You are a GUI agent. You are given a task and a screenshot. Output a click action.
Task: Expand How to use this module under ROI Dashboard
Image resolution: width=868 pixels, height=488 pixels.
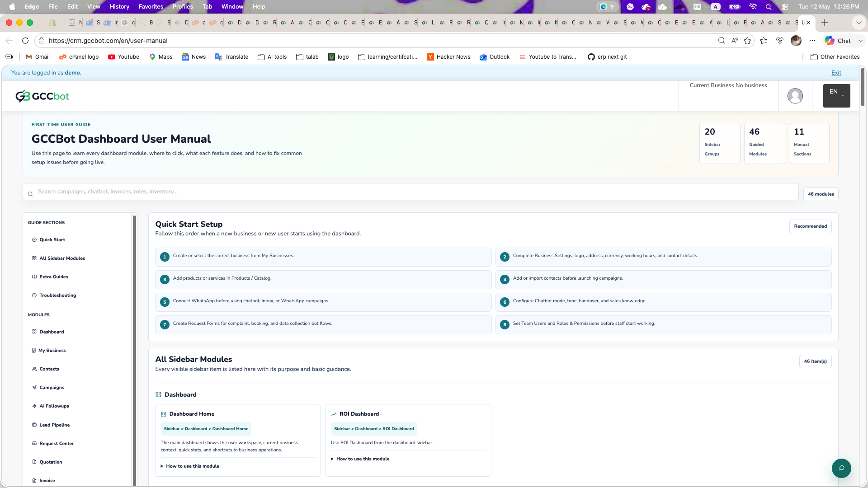coord(360,459)
